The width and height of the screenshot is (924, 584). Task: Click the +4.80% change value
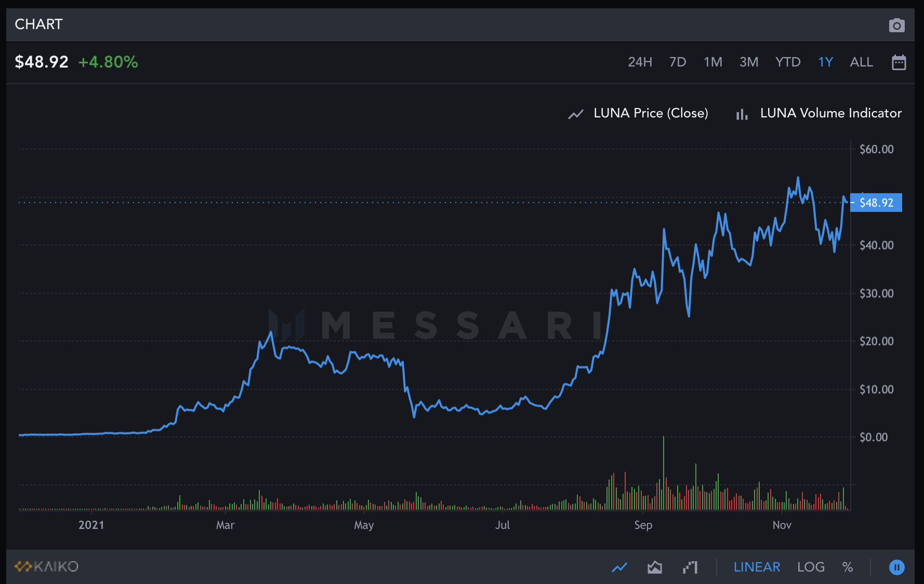[x=108, y=62]
